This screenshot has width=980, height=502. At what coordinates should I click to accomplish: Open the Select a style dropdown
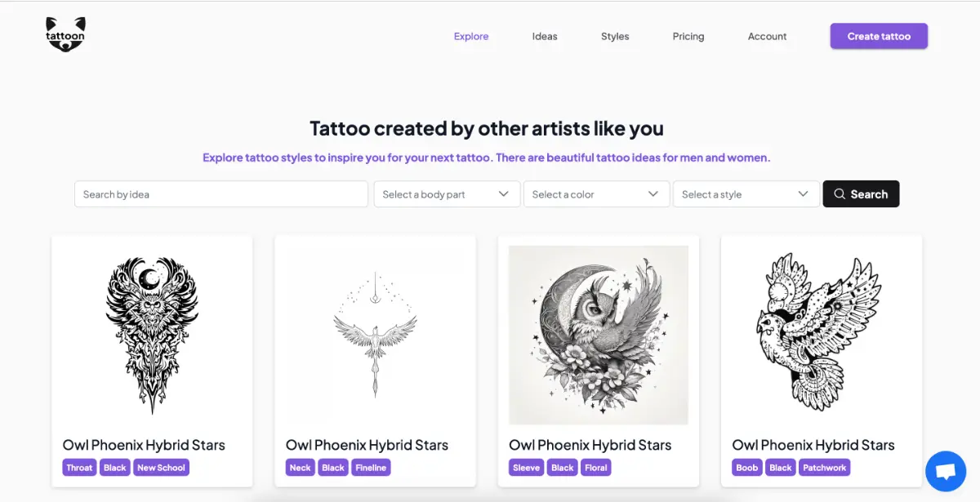click(746, 194)
